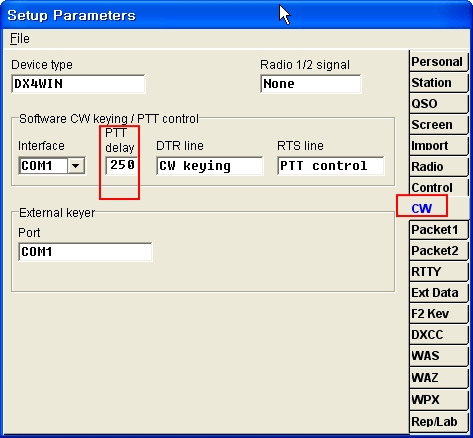Click the Interface COM1 combo box text
This screenshot has width=473, height=438.
(x=43, y=166)
